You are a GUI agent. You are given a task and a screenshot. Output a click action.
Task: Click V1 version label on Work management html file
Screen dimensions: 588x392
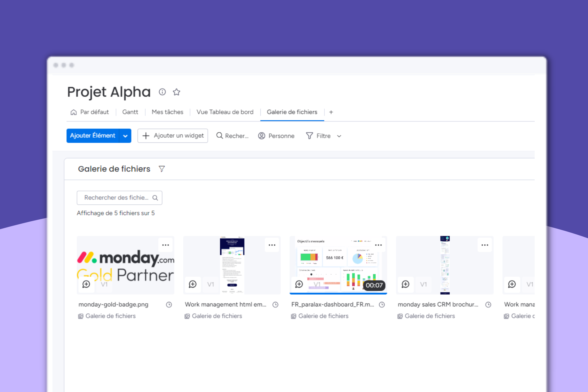coord(211,285)
